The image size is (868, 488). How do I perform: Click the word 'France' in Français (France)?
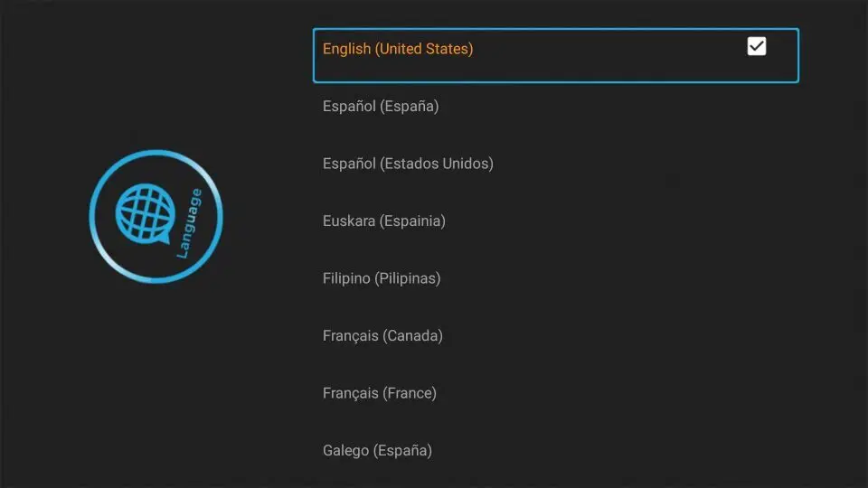(410, 393)
